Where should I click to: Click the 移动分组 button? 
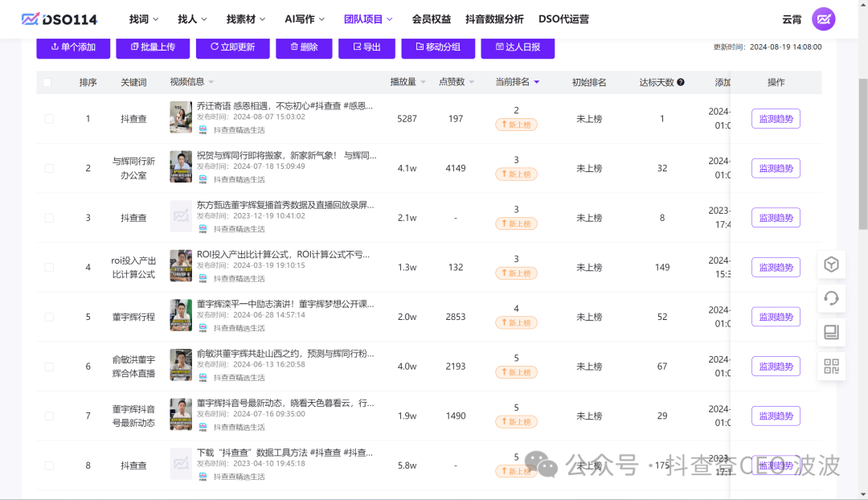[438, 47]
